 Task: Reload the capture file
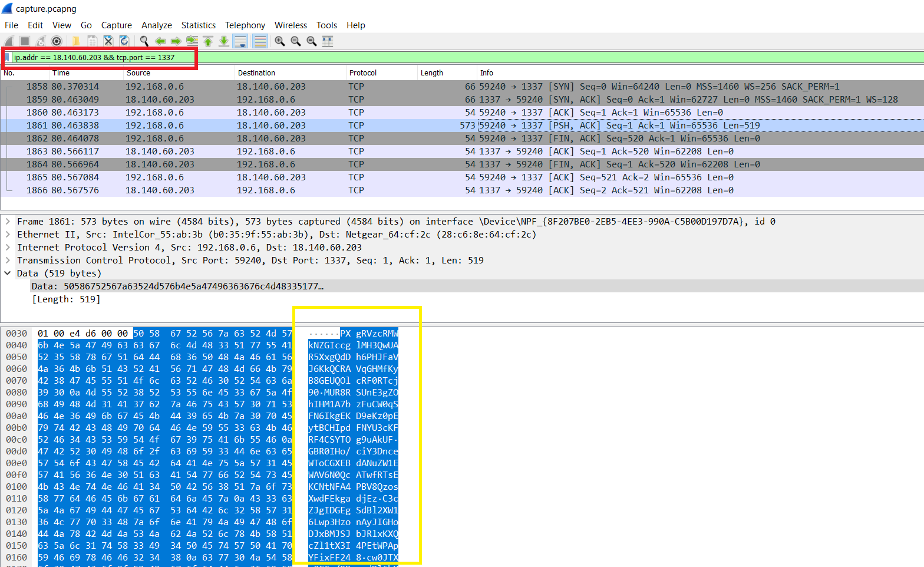pyautogui.click(x=124, y=41)
